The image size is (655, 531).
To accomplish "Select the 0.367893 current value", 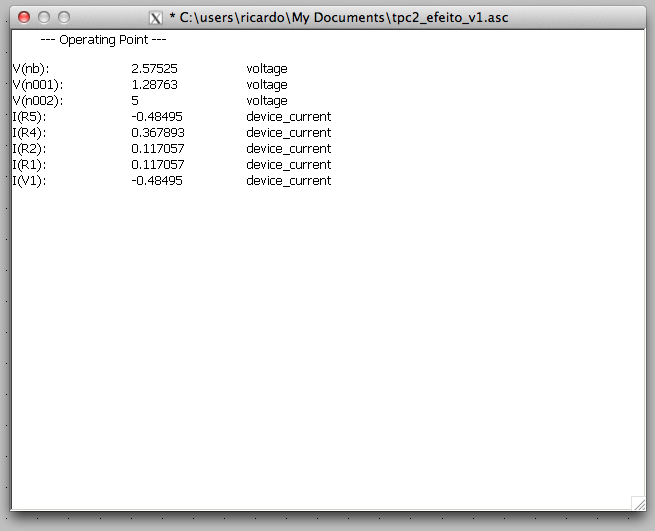I will 158,133.
